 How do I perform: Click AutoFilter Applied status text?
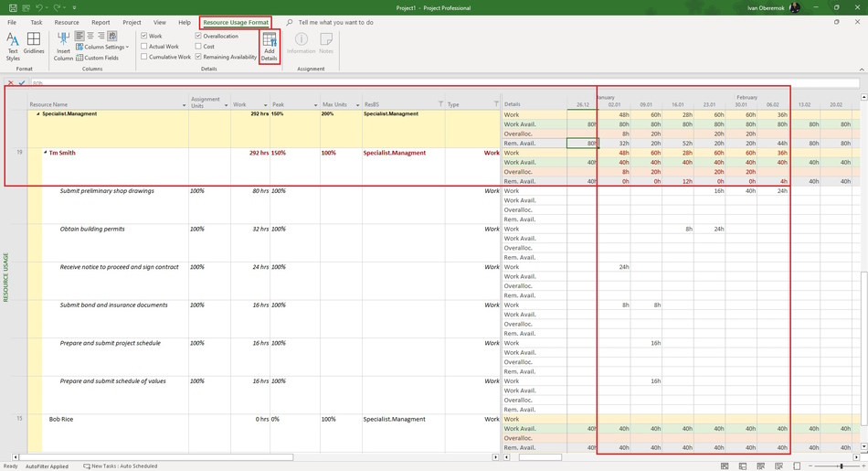[x=47, y=466]
